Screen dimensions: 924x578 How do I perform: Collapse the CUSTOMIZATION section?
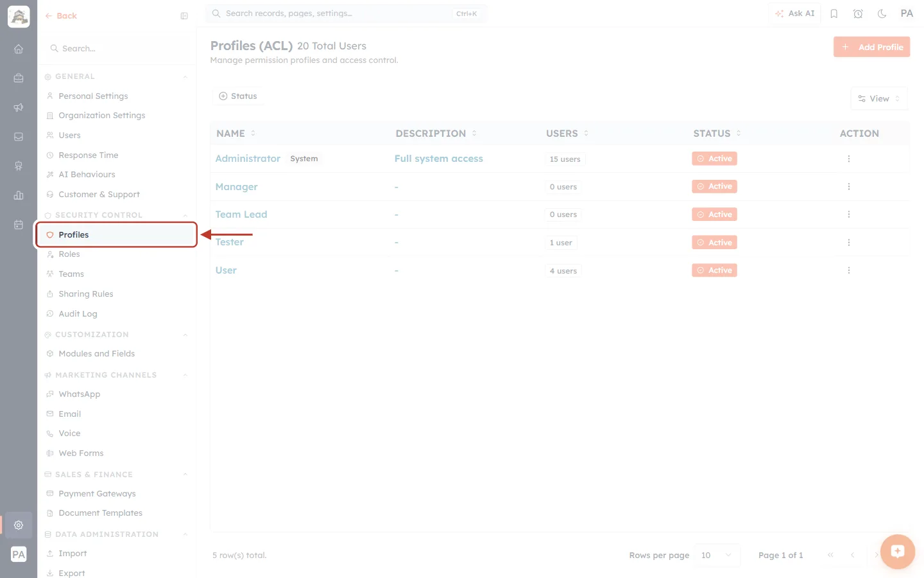[185, 335]
